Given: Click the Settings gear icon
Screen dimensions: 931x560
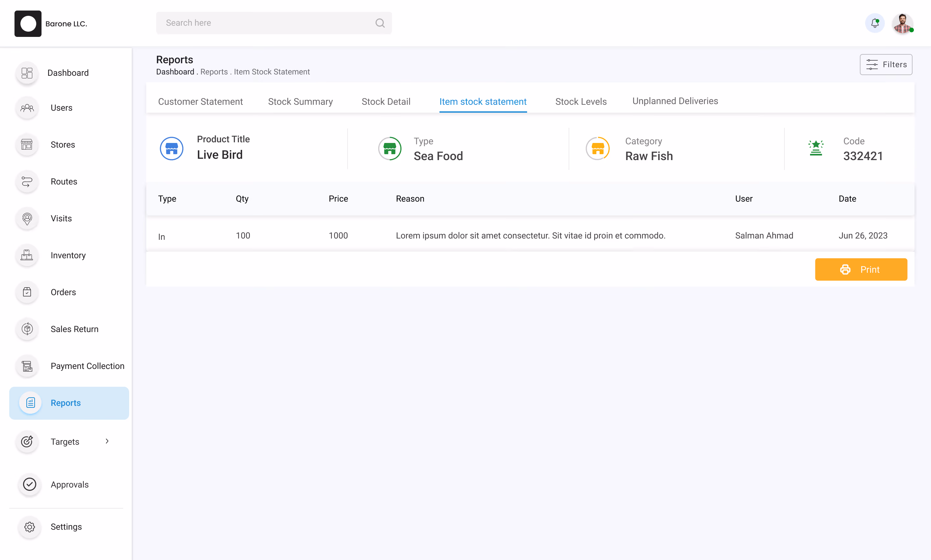Looking at the screenshot, I should (29, 527).
